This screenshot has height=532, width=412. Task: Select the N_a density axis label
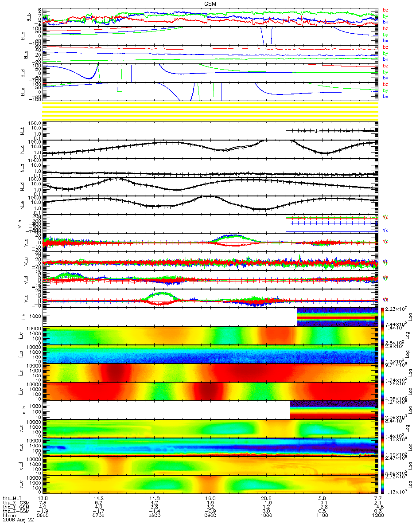tap(22, 168)
